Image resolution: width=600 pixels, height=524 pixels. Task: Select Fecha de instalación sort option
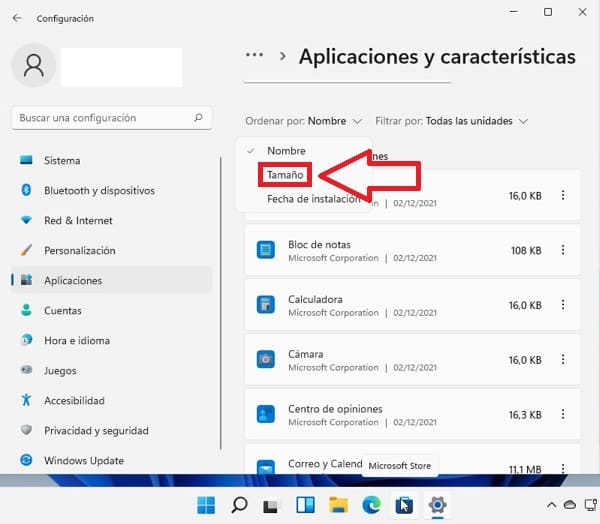click(314, 199)
